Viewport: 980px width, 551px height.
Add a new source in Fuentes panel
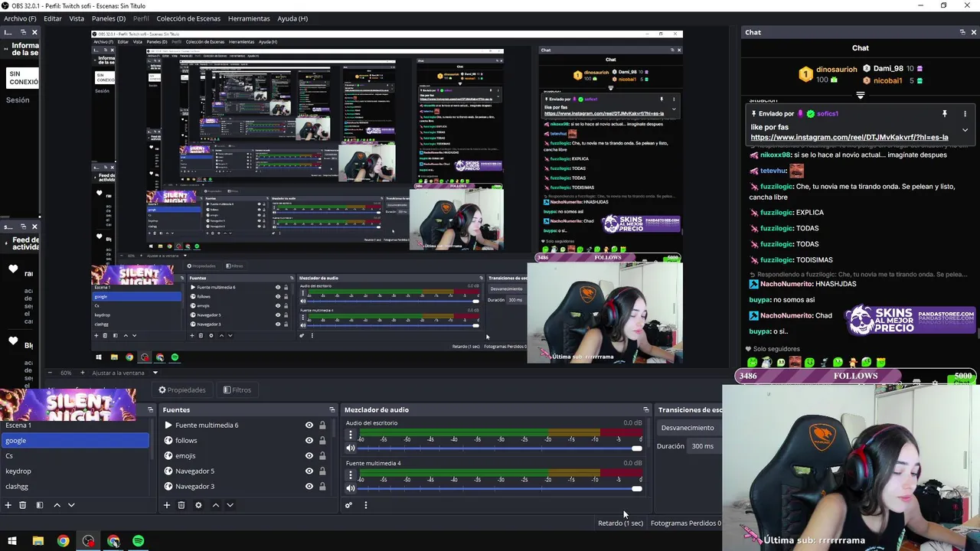tap(166, 505)
